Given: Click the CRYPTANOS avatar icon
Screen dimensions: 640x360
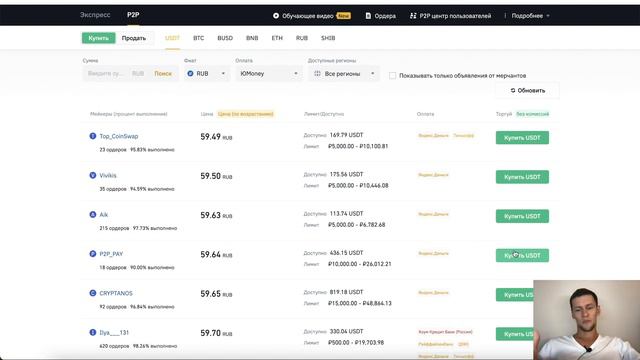Looking at the screenshot, I should point(93,293).
